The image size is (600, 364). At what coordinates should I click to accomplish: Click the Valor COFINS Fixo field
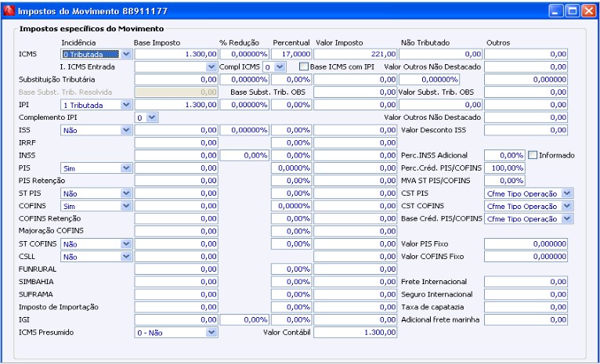(x=526, y=257)
